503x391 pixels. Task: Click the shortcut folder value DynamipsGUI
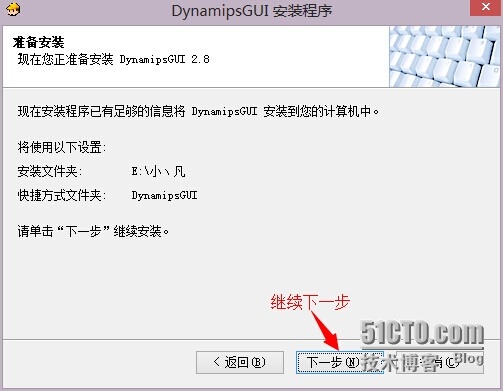click(164, 195)
